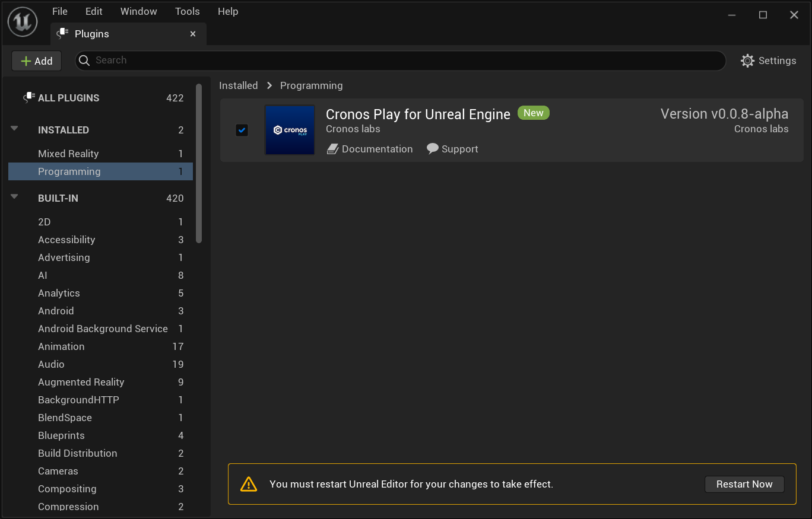Click the Settings gear icon
Screen dimensions: 812x519
(x=747, y=61)
